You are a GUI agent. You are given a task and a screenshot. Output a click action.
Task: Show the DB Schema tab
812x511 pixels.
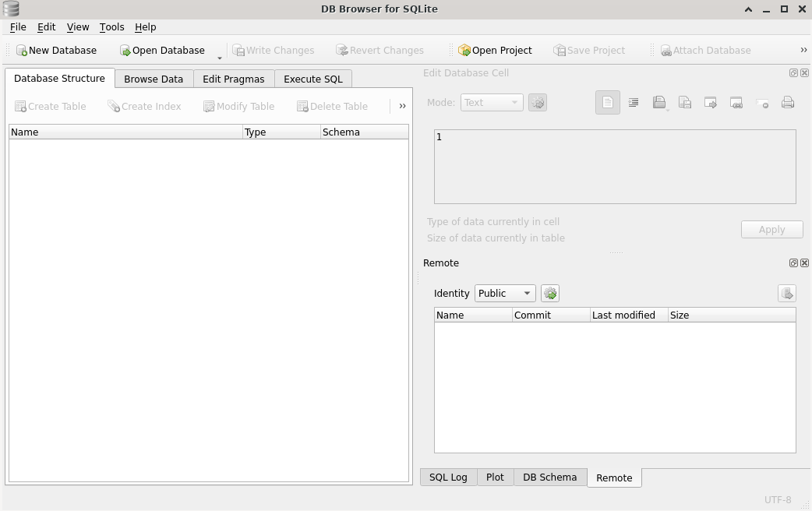[x=550, y=478]
